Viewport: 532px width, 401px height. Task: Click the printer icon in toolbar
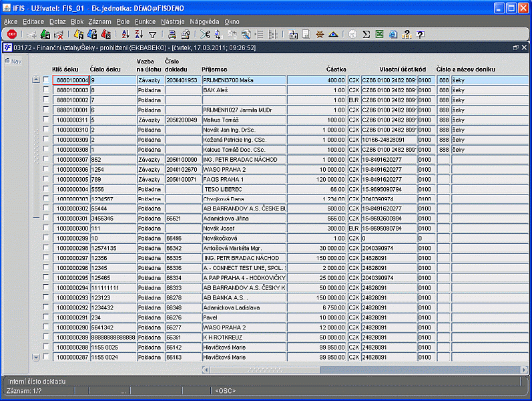point(172,34)
